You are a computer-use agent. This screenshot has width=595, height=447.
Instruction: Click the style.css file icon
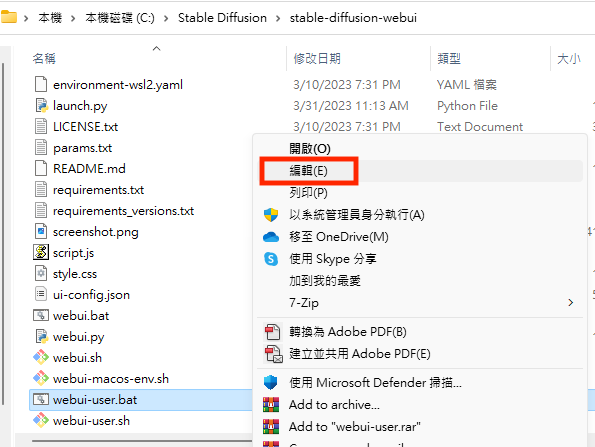[x=41, y=273]
